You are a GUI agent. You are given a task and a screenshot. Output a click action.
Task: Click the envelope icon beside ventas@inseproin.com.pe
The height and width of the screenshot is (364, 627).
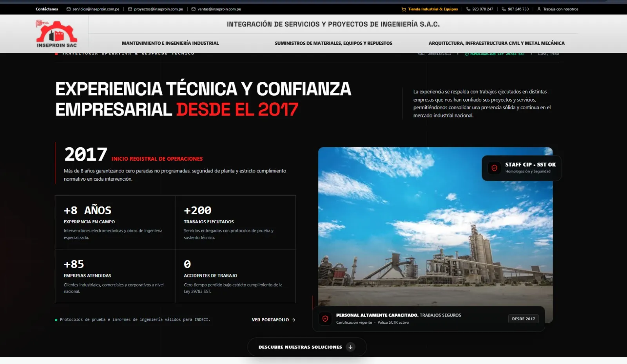coord(194,9)
